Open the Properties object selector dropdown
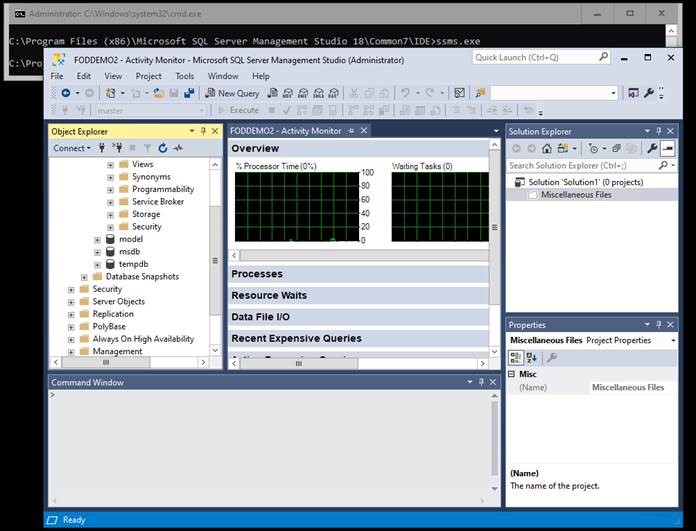 (673, 341)
